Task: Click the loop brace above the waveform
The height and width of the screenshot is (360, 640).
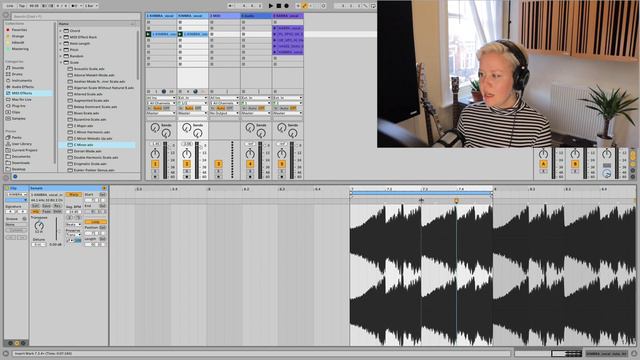Action: point(421,194)
